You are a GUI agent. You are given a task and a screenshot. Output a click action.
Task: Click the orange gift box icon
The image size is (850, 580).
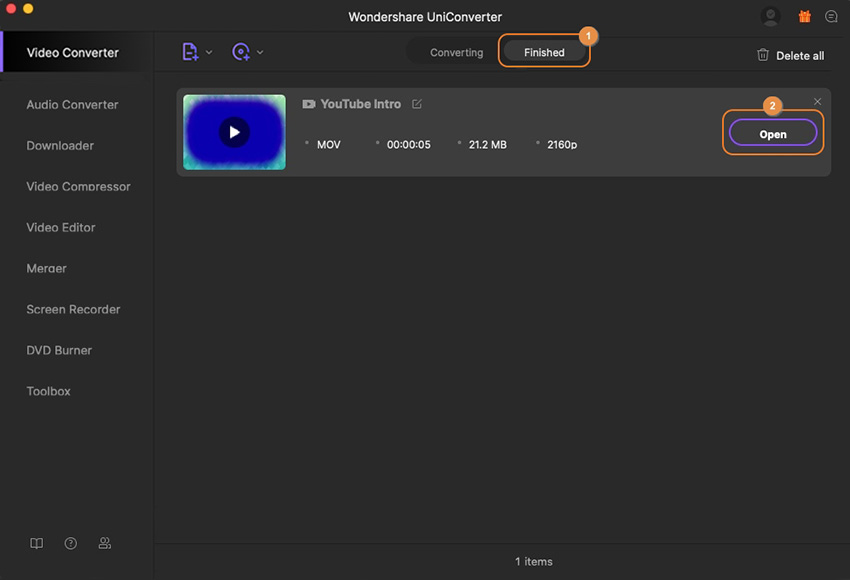(x=804, y=16)
